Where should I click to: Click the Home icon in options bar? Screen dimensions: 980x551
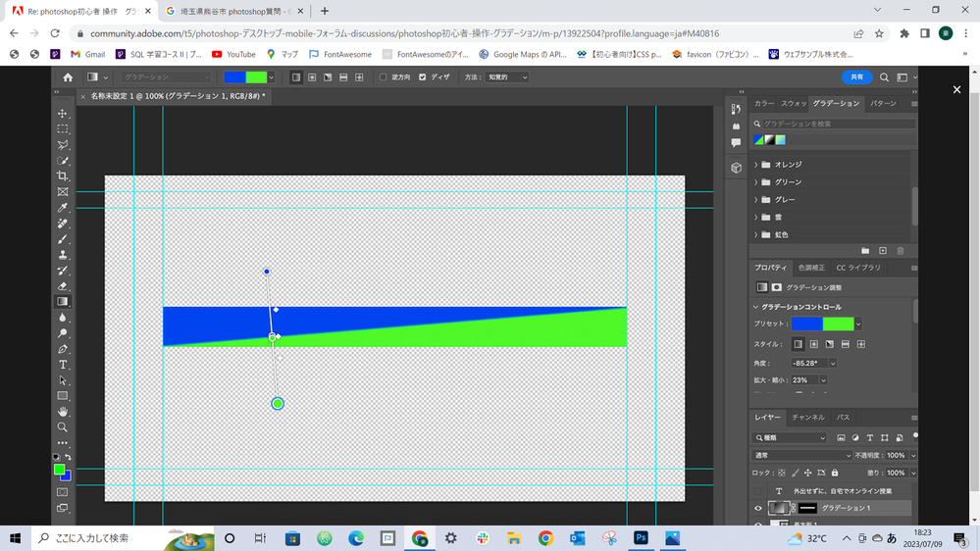[68, 77]
